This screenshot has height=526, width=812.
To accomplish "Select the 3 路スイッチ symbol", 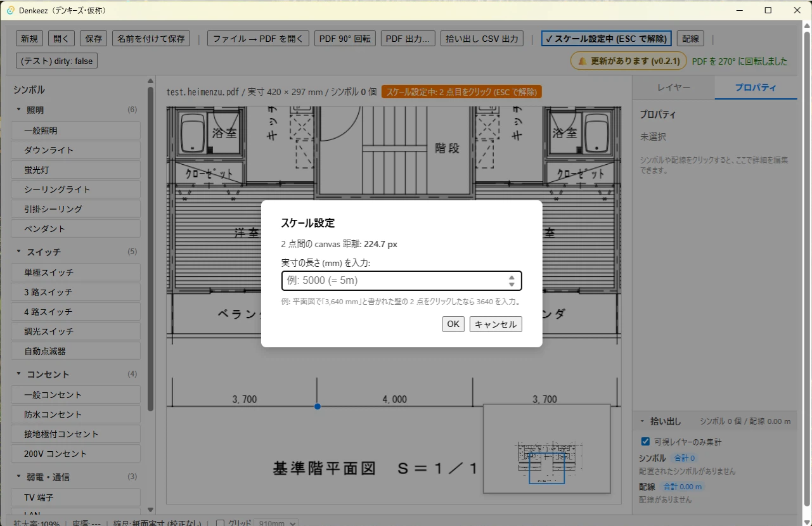I will pyautogui.click(x=75, y=292).
